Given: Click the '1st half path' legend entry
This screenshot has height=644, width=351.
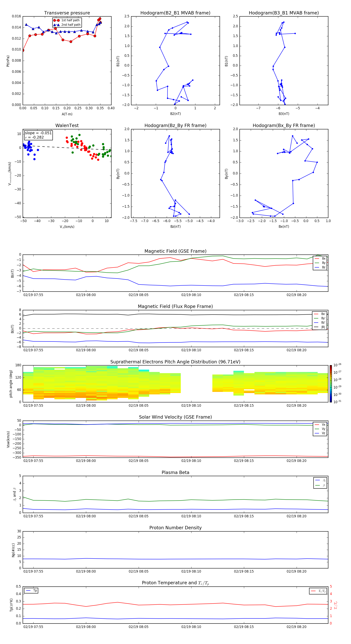Looking at the screenshot, I should 67,20.
